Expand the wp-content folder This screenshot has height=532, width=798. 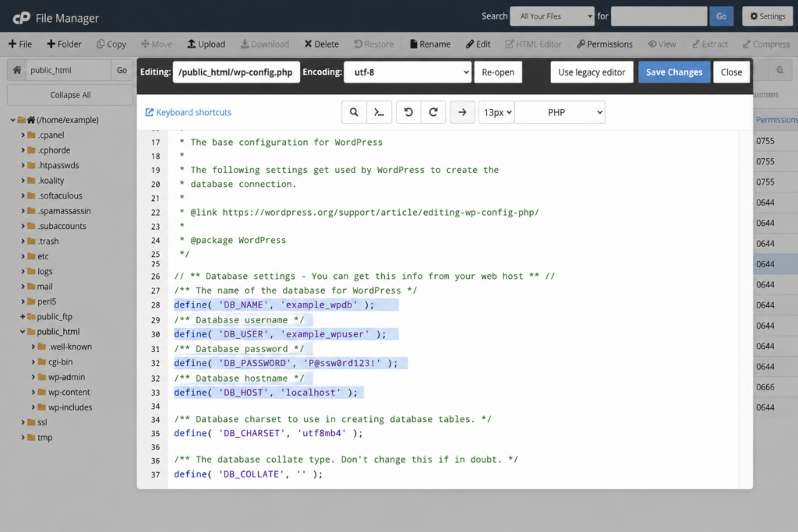pos(34,392)
